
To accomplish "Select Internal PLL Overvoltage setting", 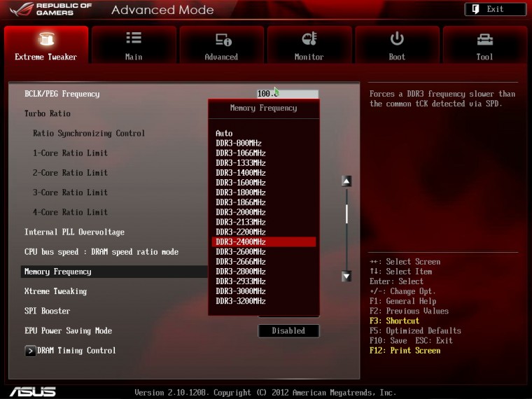I will coord(74,232).
